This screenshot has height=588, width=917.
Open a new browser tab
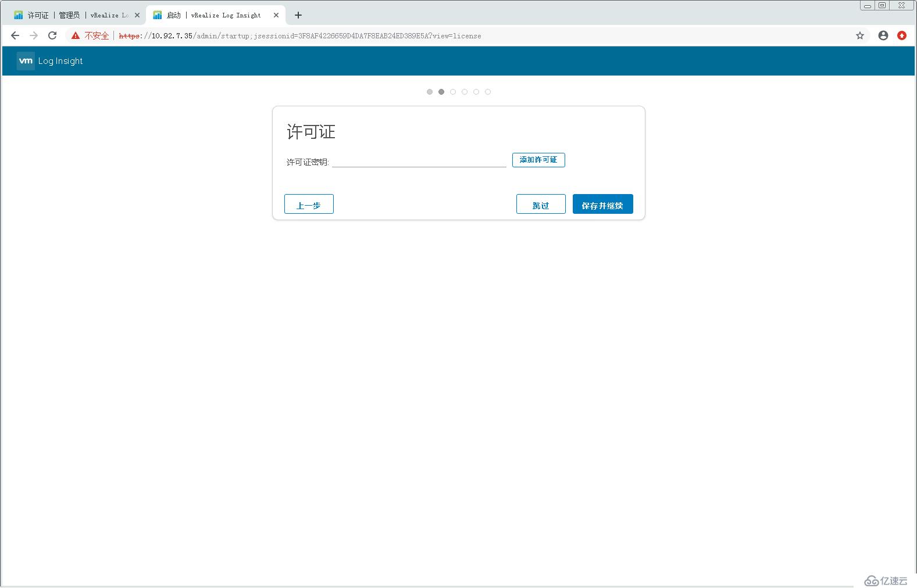pos(298,15)
